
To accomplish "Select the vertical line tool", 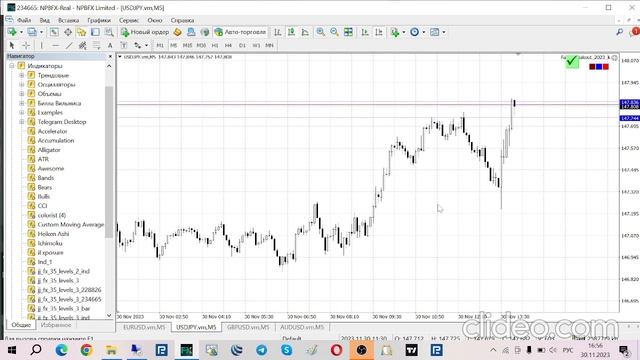I will [41, 45].
